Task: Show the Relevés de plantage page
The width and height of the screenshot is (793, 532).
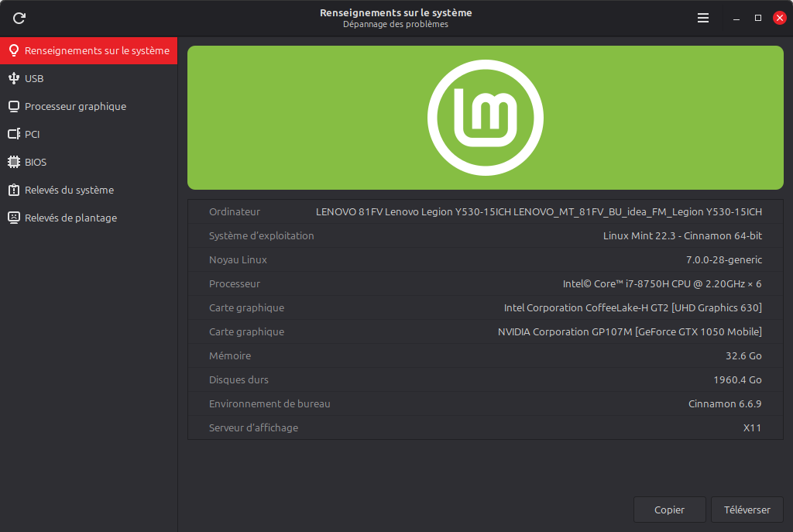Action: 88,218
